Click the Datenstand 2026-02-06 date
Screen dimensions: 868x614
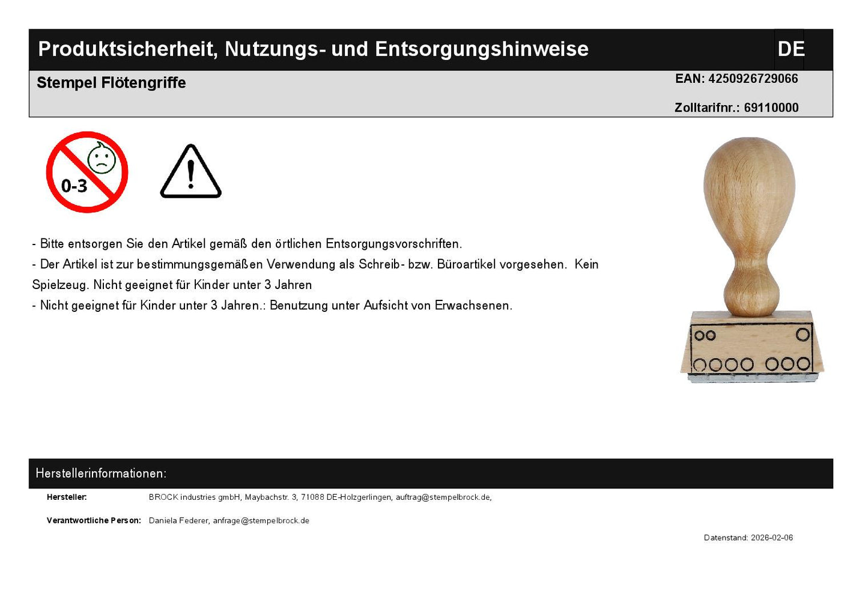coord(748,538)
